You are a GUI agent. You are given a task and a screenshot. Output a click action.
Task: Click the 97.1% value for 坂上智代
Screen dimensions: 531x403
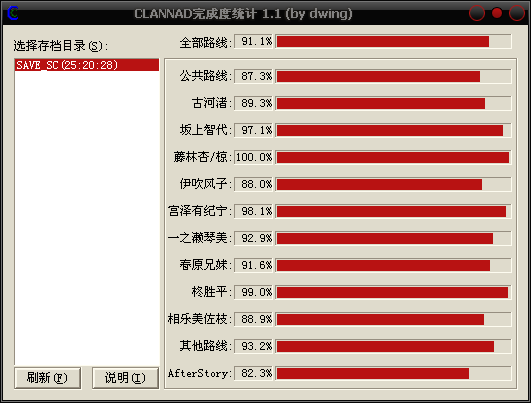[x=254, y=130]
